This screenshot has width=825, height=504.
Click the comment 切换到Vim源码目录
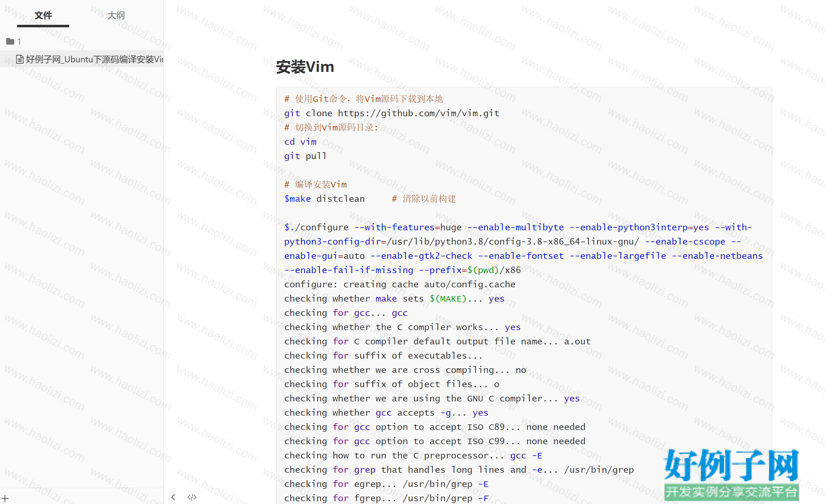[331, 127]
